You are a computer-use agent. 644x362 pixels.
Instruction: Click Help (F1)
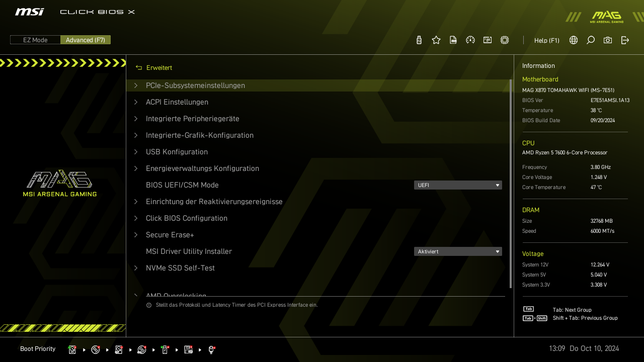[546, 40]
